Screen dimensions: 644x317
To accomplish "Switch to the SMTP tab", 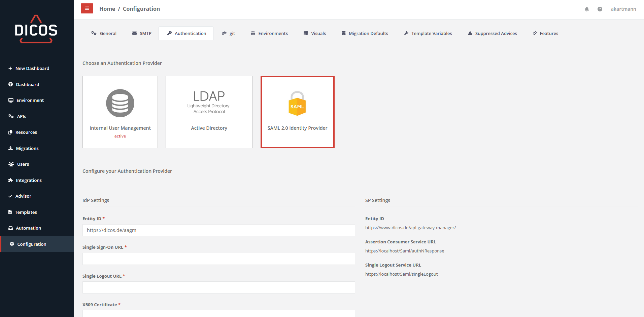I will [x=142, y=33].
